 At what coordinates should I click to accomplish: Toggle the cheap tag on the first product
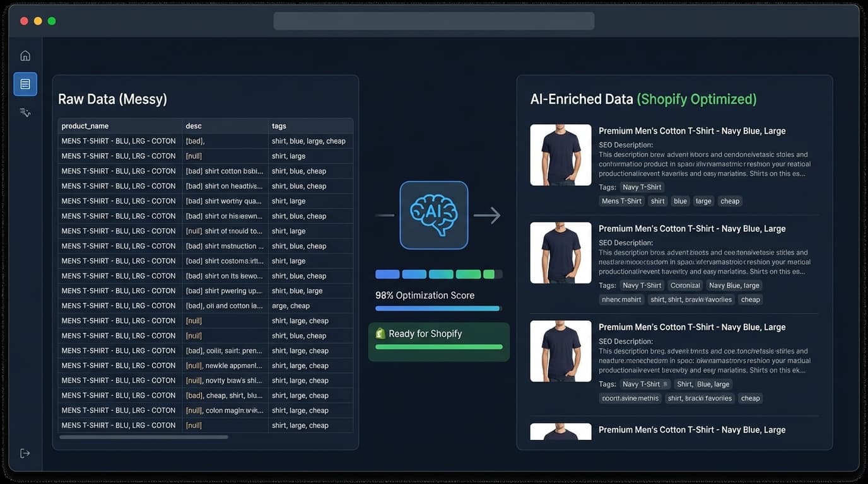pyautogui.click(x=730, y=200)
